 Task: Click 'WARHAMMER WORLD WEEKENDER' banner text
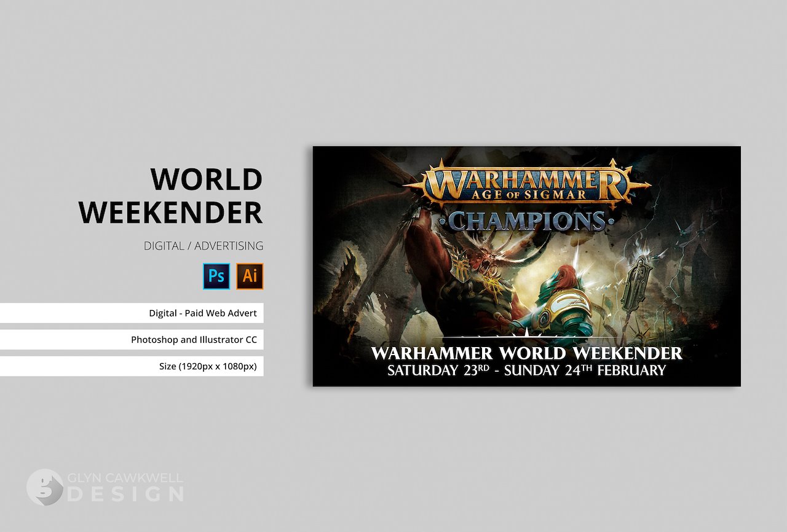(527, 353)
